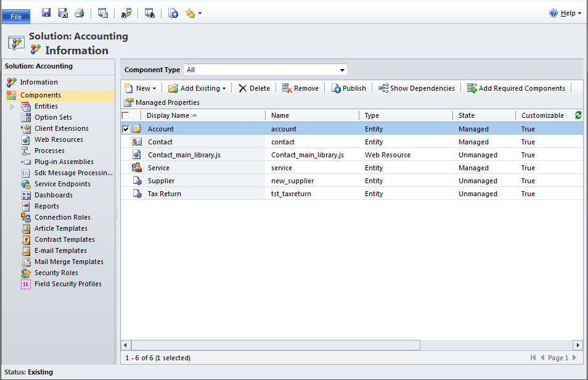Open Security Roles in the sidebar
The width and height of the screenshot is (588, 380).
click(55, 273)
